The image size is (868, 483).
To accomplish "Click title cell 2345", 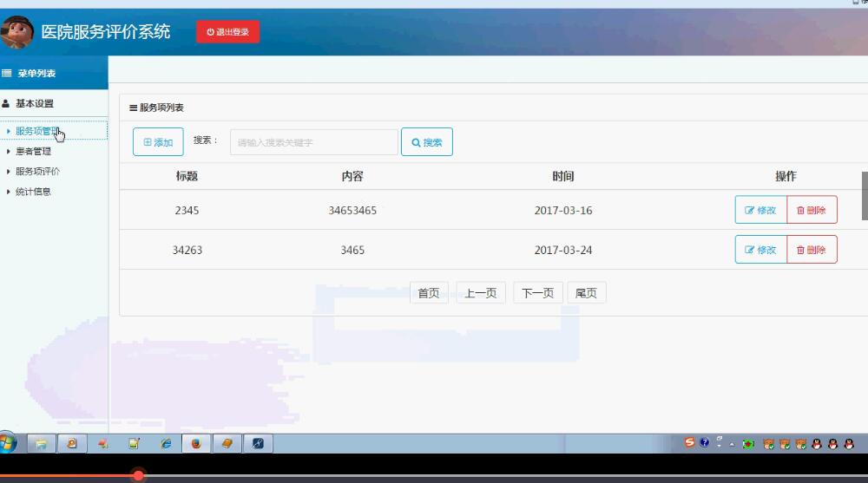I will (x=187, y=210).
